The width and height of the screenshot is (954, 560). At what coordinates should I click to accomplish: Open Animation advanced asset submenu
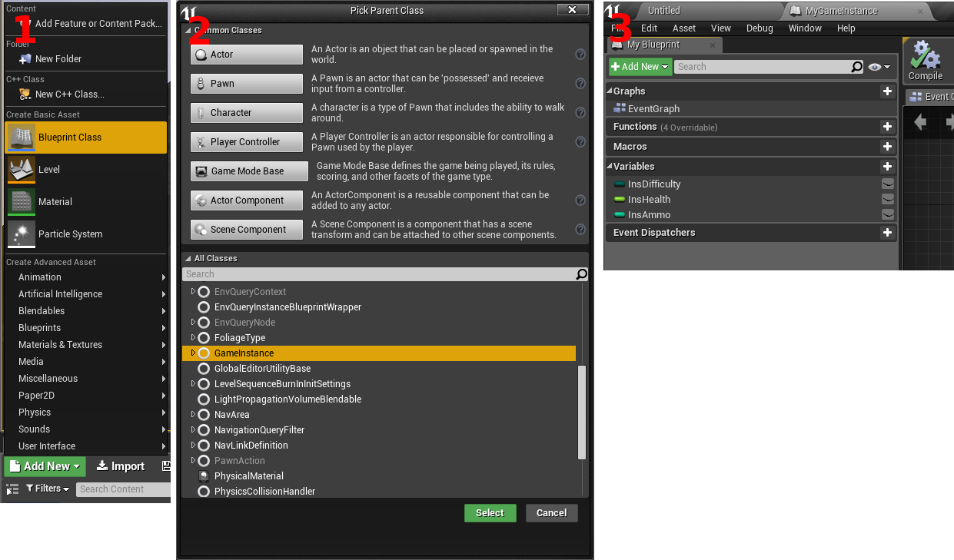click(x=86, y=277)
